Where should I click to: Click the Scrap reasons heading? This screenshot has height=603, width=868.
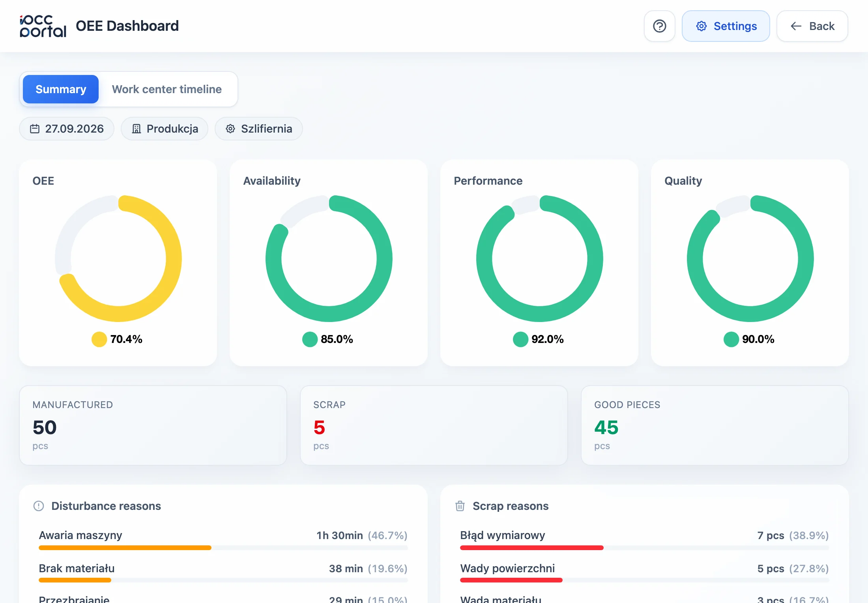pyautogui.click(x=511, y=506)
